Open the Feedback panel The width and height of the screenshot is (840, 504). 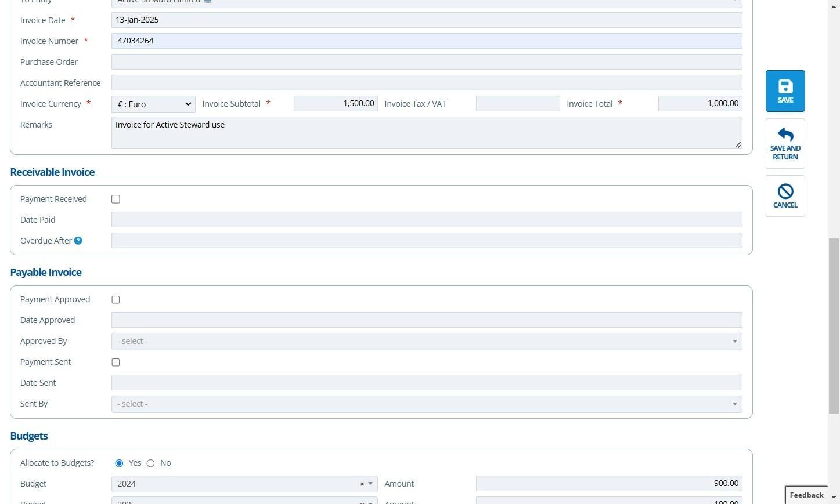point(806,495)
